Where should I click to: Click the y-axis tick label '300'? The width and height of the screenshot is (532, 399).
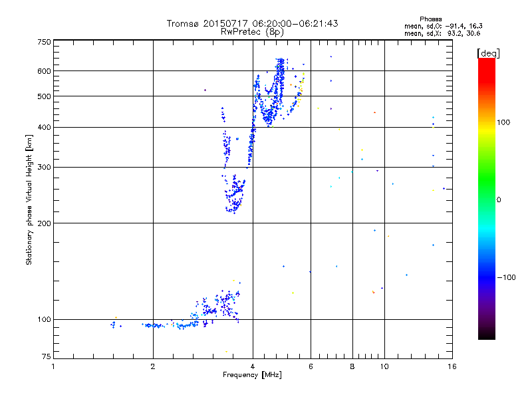45,168
